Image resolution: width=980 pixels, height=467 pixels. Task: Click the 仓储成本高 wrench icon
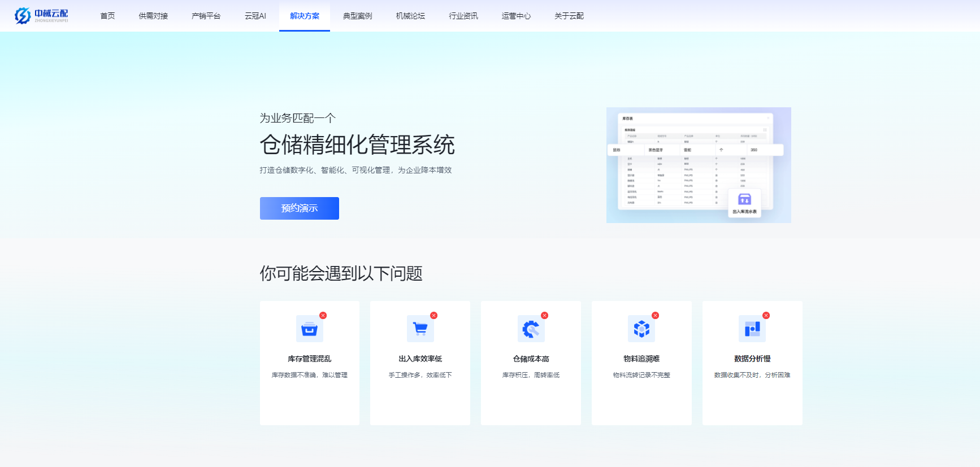531,329
